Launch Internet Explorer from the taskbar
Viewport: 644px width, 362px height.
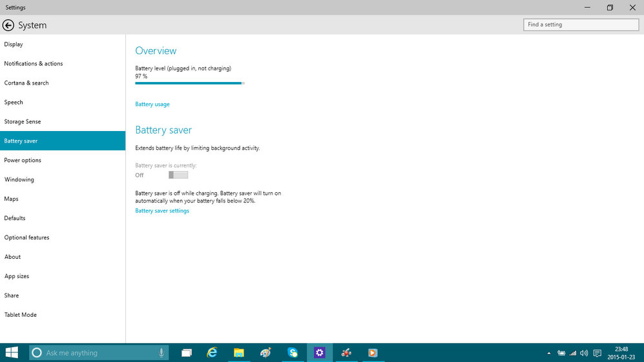pos(212,352)
